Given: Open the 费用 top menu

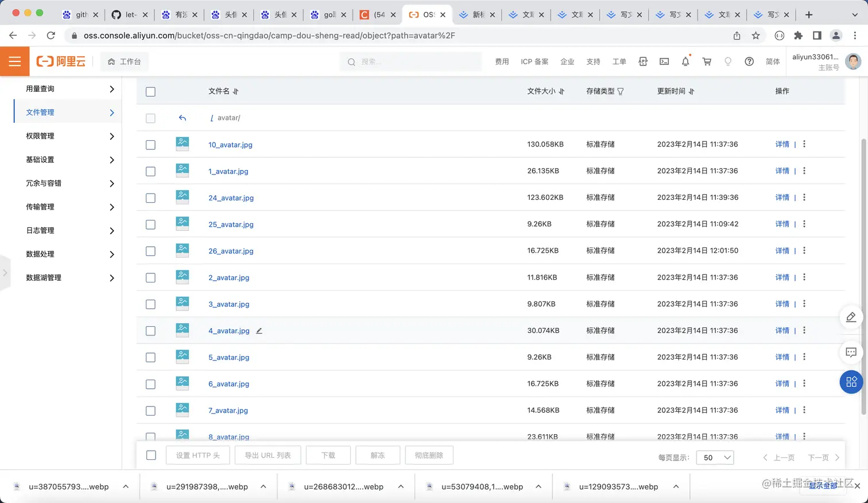Looking at the screenshot, I should [x=502, y=61].
